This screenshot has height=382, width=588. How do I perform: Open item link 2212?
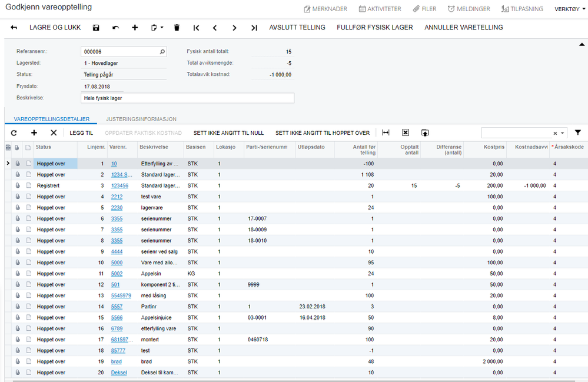[117, 197]
